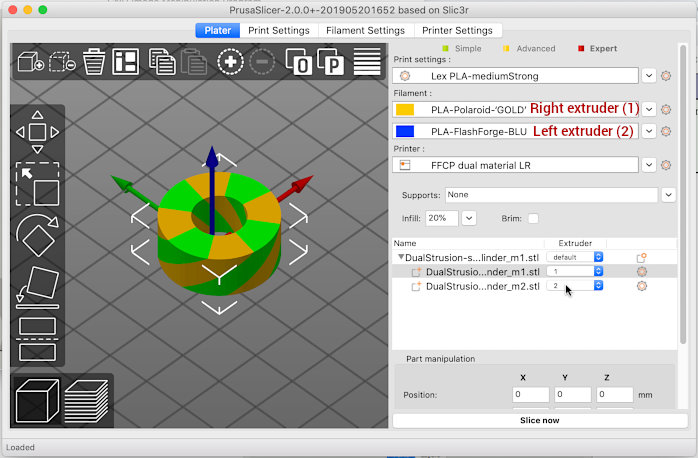Open settings gear beside PLA-Polaroid filament

click(666, 109)
